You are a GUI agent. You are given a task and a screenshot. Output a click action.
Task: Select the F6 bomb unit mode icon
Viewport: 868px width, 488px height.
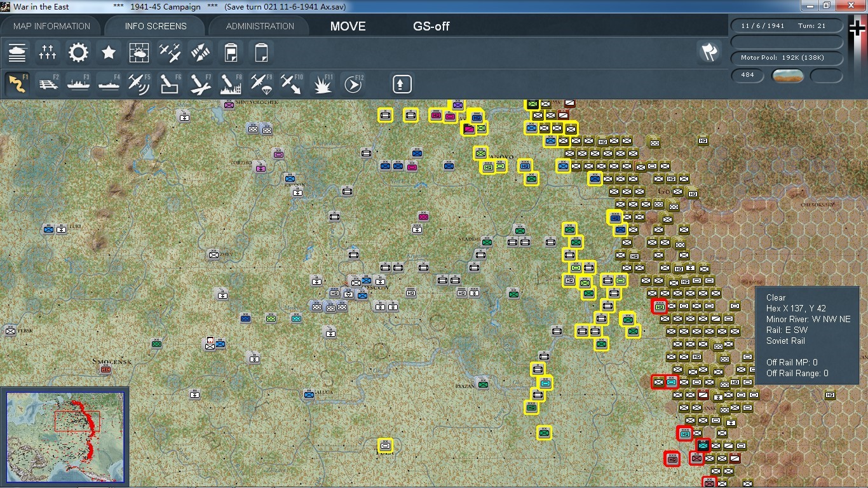click(x=170, y=83)
